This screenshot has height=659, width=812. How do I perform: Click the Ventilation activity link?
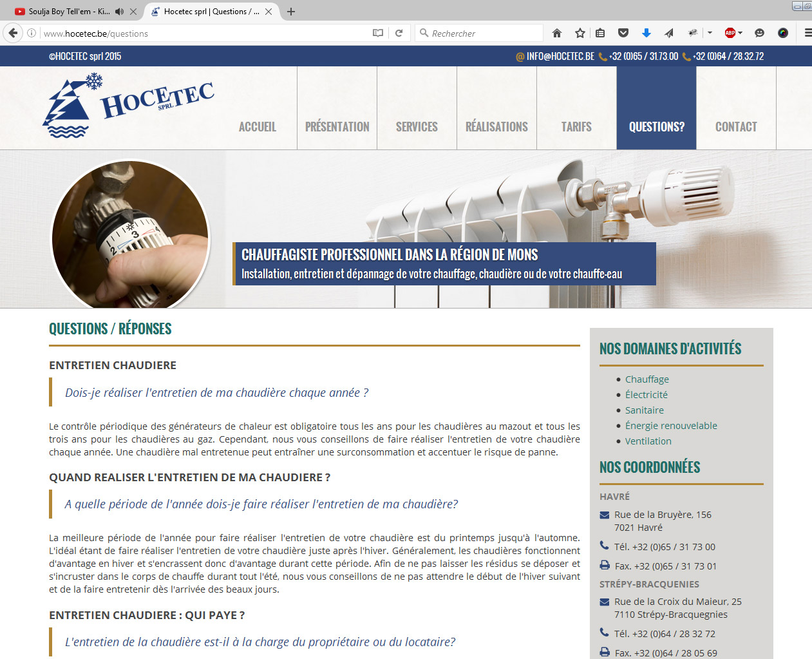[x=648, y=441]
